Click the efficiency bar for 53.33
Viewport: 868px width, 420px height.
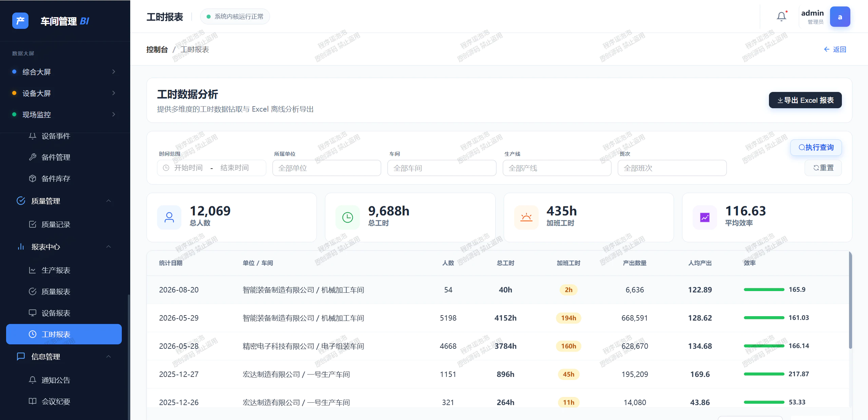click(x=764, y=402)
